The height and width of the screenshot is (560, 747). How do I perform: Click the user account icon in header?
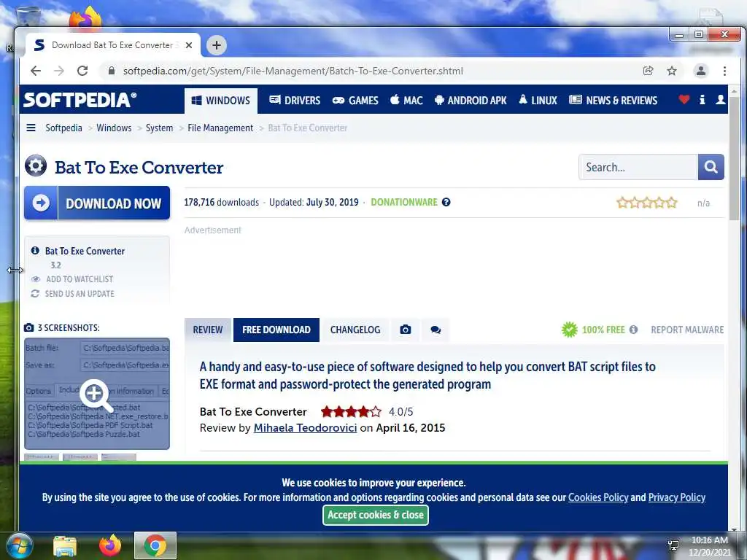(x=720, y=99)
